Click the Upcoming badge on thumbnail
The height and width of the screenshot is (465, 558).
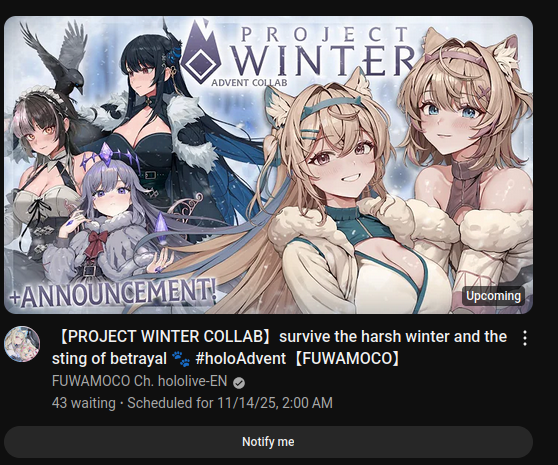pos(493,296)
